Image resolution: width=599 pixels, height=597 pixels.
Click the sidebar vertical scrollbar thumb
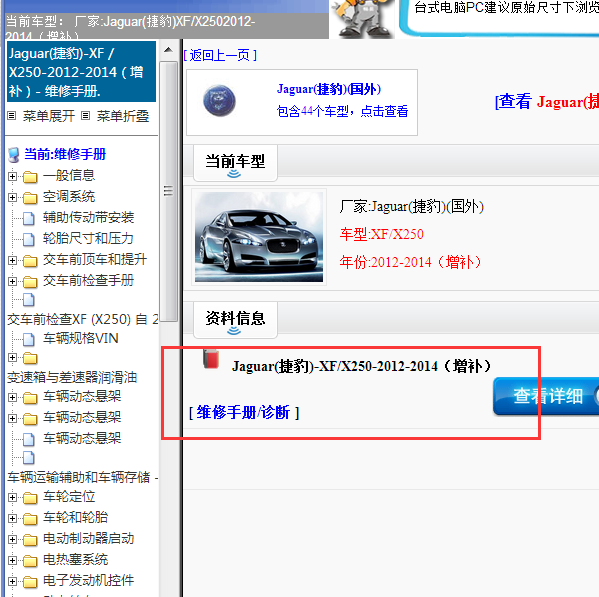(x=168, y=191)
